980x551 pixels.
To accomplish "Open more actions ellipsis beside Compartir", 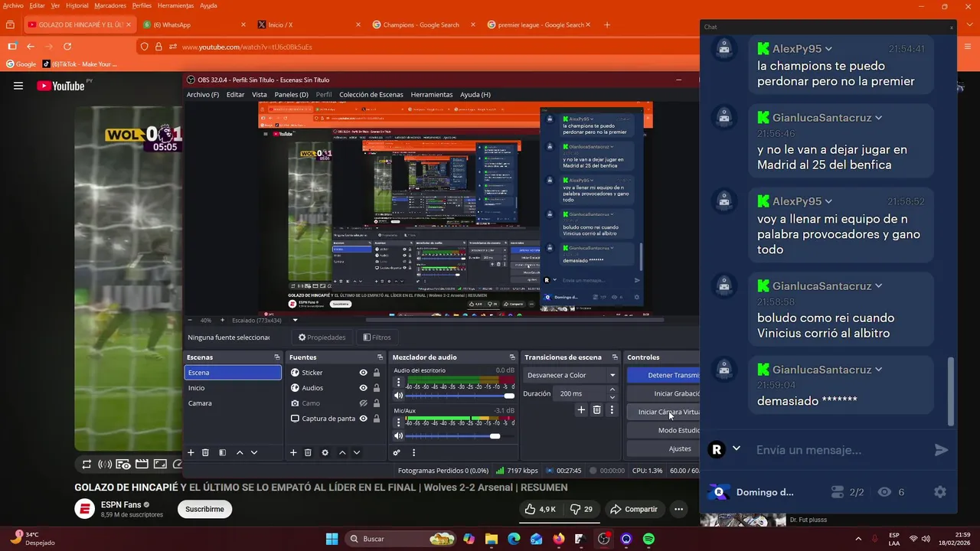I will tap(678, 509).
